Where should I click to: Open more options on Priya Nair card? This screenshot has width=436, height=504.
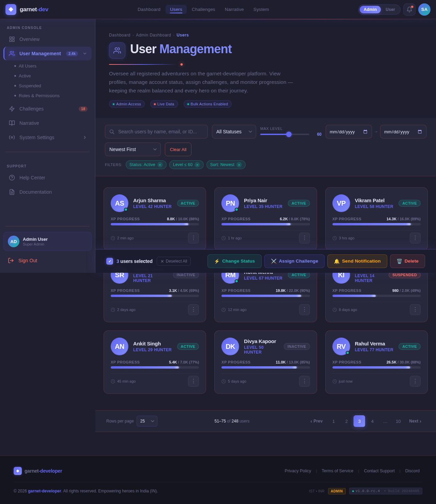click(x=305, y=238)
